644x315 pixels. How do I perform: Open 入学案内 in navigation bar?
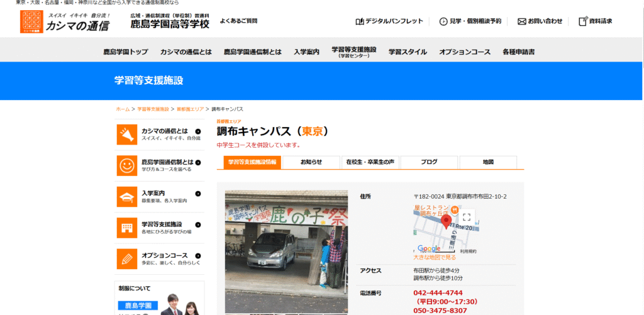pos(306,52)
